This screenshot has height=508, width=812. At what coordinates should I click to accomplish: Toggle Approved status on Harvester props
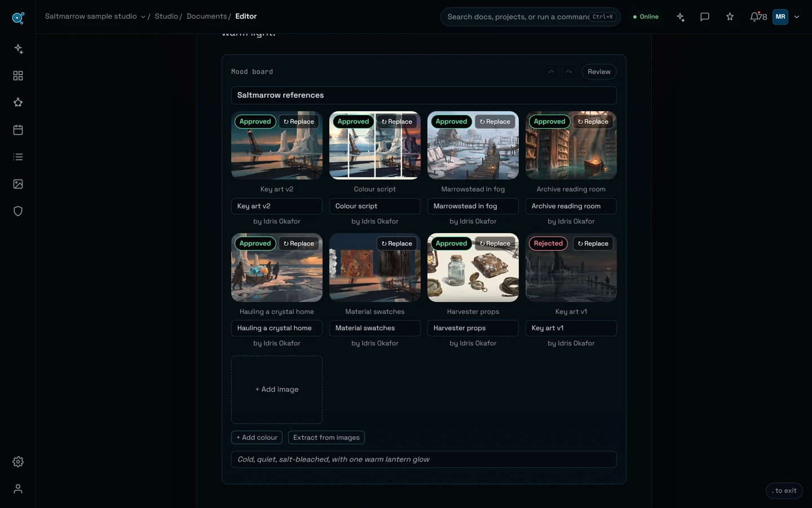tap(451, 243)
